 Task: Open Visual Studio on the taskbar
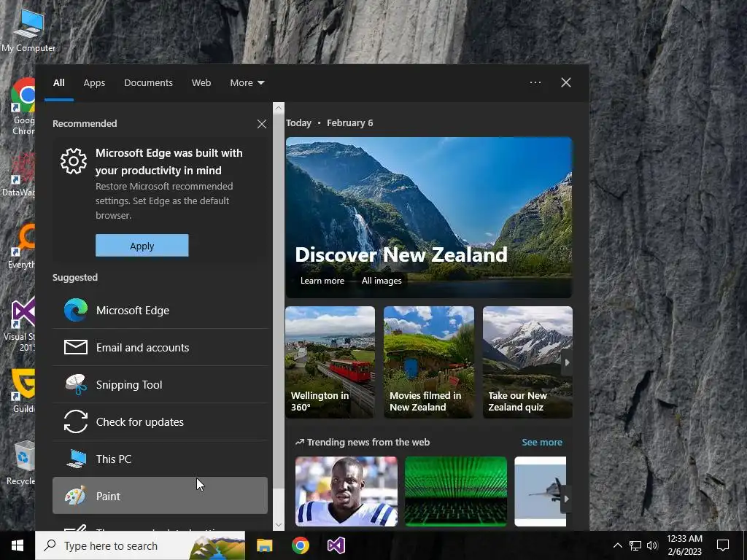[x=336, y=545]
